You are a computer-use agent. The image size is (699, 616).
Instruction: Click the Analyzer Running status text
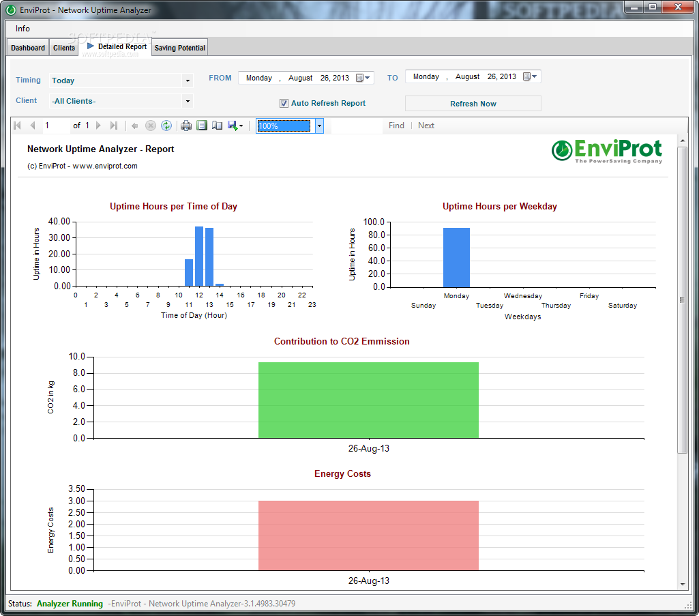tap(70, 604)
